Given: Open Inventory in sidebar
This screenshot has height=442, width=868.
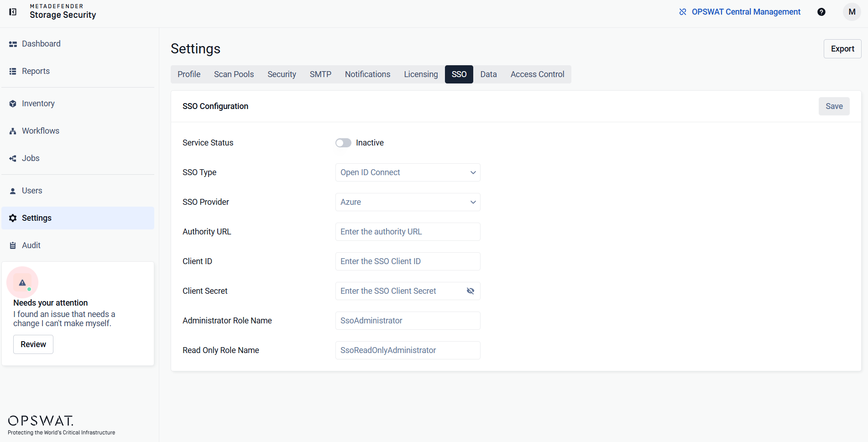Looking at the screenshot, I should coord(78,104).
